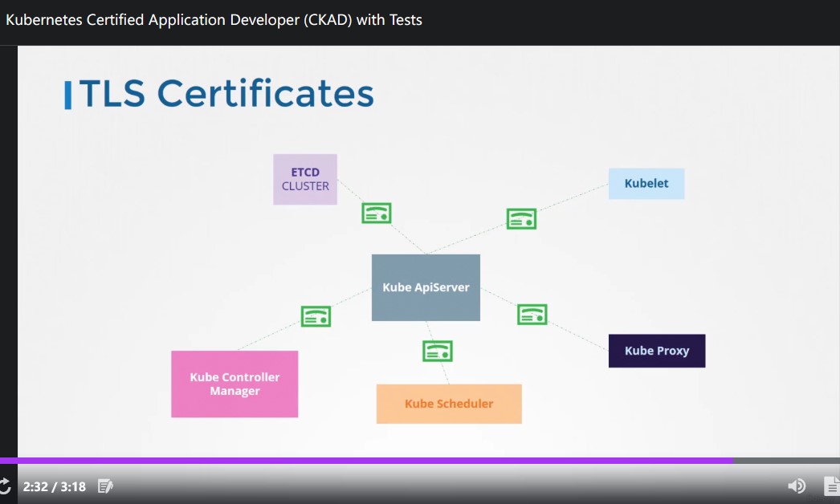Click the Kube ApiServer box
840x504 pixels.
[426, 287]
